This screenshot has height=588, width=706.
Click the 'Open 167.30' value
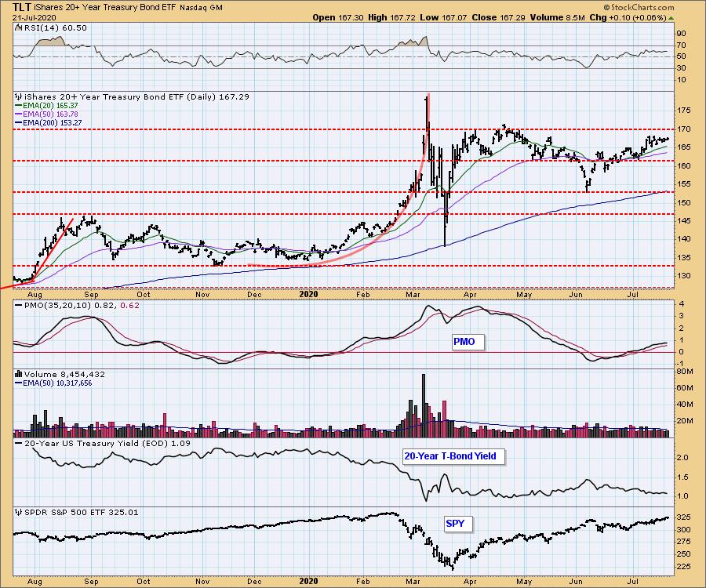pos(338,17)
